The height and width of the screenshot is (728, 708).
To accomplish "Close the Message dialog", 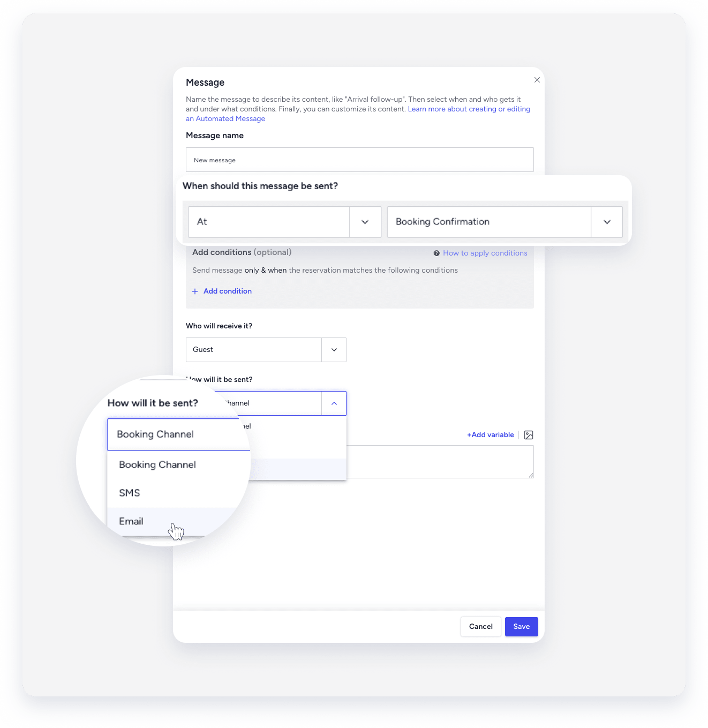I will pos(537,79).
